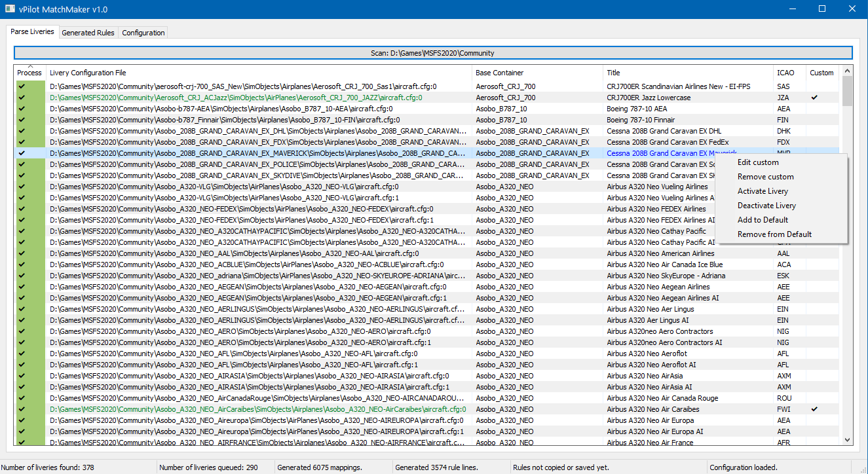
Task: Click the ACA ICAO cell
Action: (x=783, y=264)
